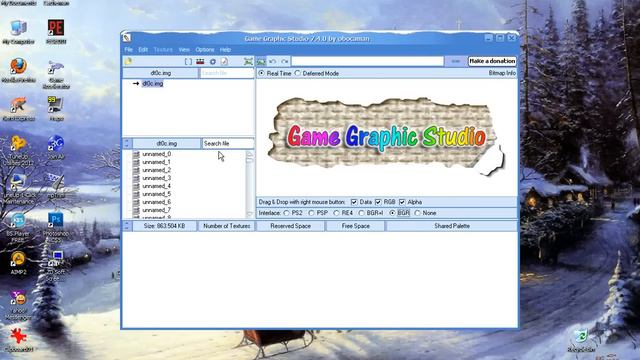
Task: Open the File menu
Action: coord(129,49)
